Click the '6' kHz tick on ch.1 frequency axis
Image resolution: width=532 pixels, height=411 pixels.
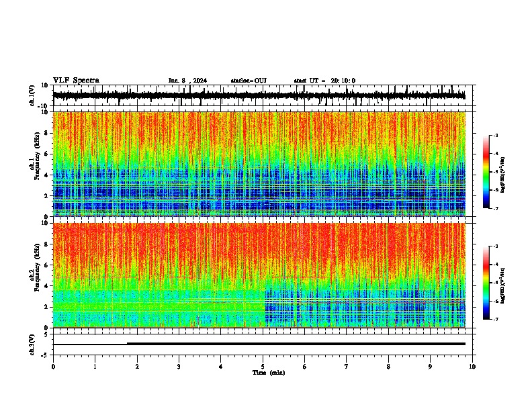[x=47, y=154]
